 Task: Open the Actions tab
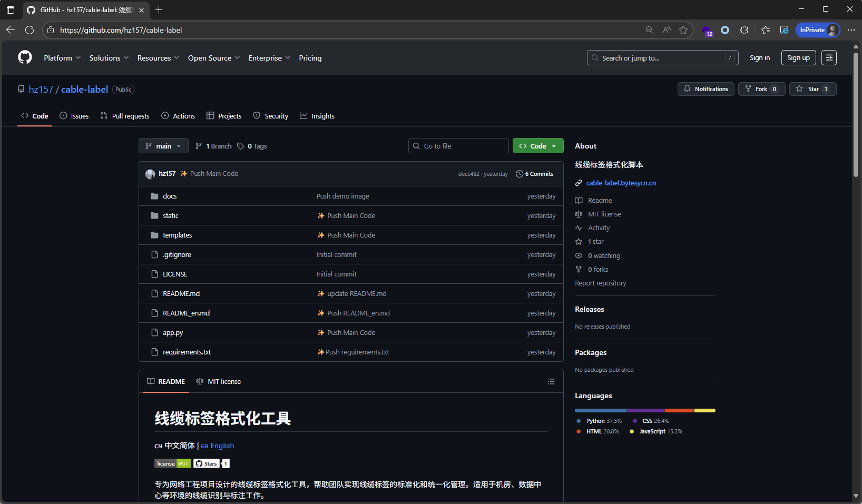coord(178,116)
